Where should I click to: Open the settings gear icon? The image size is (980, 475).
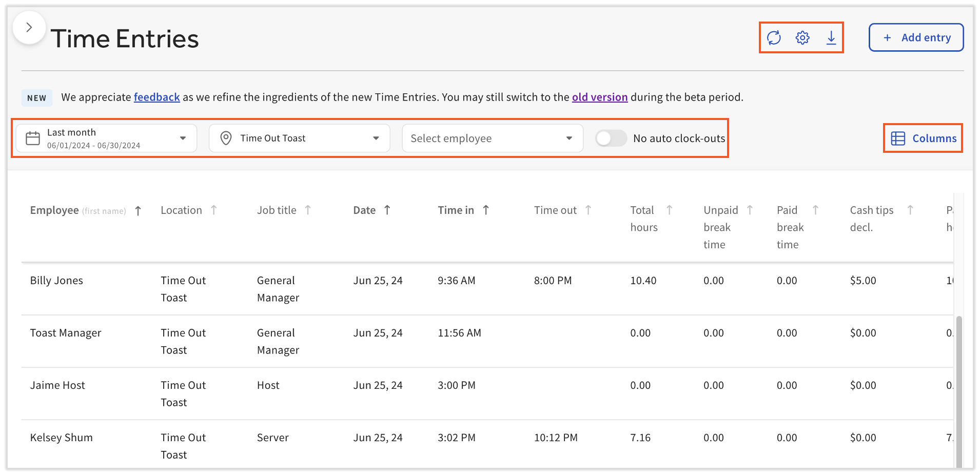pos(802,37)
